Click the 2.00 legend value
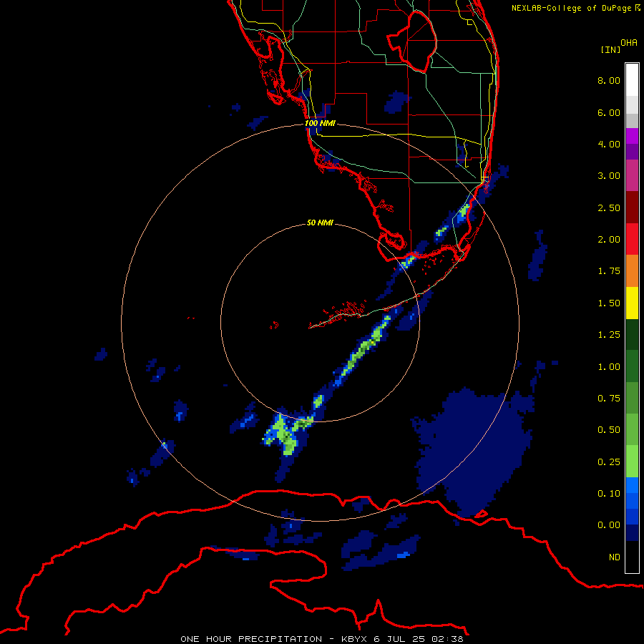The image size is (644, 644). [609, 240]
